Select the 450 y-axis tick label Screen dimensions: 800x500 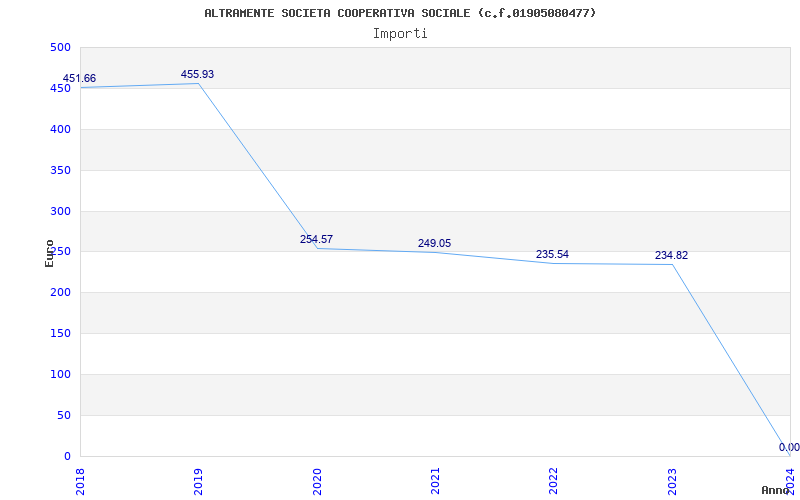coord(60,88)
